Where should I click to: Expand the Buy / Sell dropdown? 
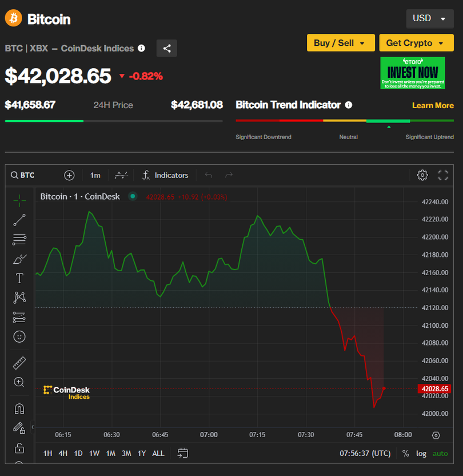tap(341, 43)
